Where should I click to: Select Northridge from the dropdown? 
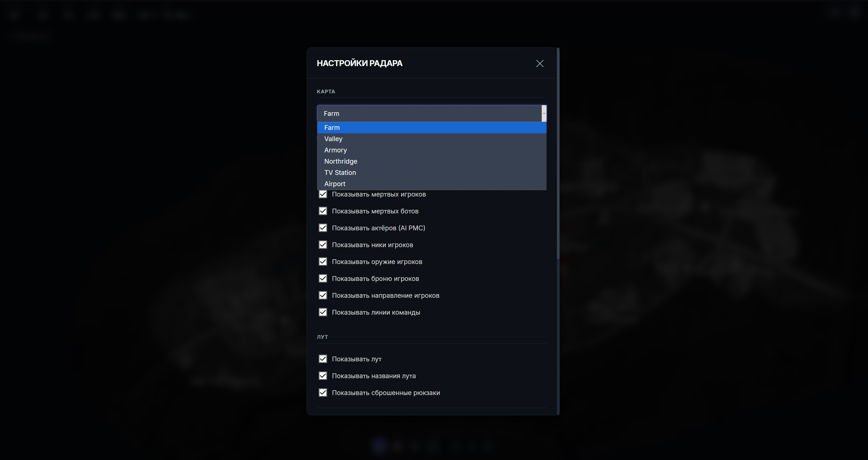point(340,161)
